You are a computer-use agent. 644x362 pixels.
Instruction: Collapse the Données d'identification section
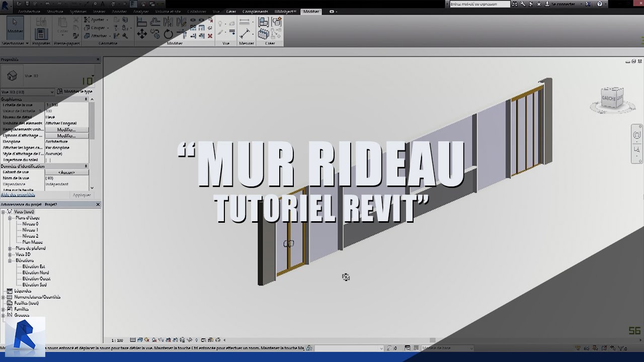pyautogui.click(x=86, y=166)
